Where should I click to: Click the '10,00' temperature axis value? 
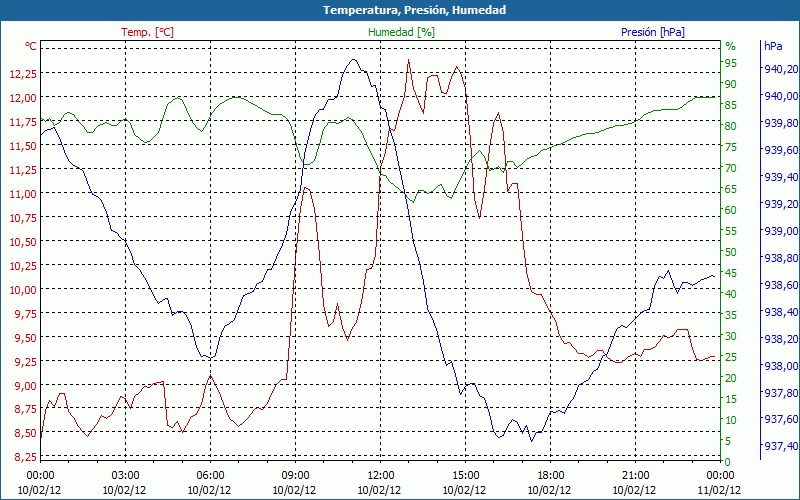coord(23,289)
